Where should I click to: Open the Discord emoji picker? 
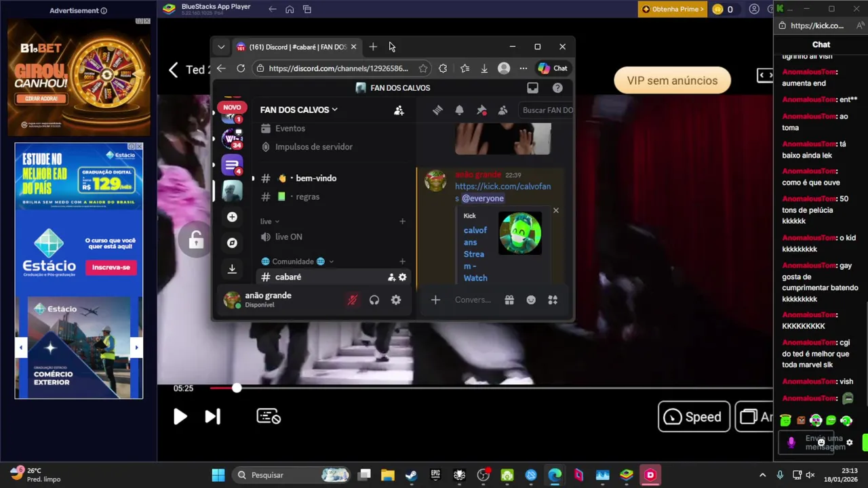(x=531, y=300)
